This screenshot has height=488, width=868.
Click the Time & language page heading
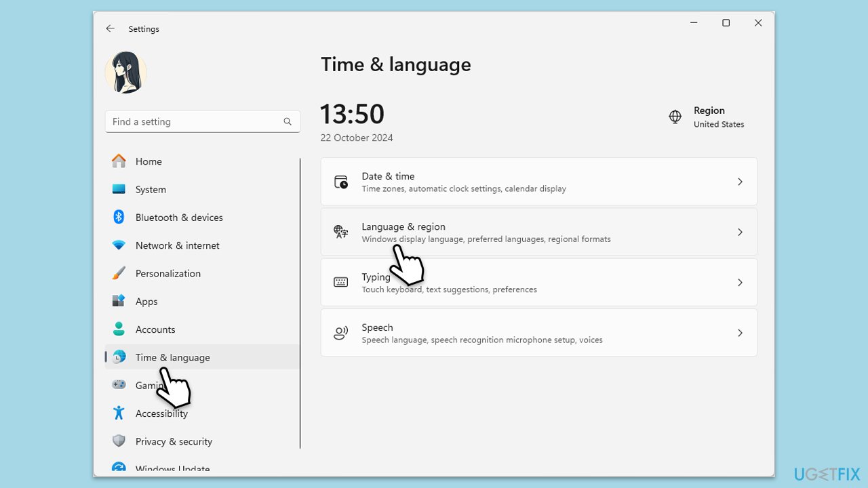(x=396, y=64)
